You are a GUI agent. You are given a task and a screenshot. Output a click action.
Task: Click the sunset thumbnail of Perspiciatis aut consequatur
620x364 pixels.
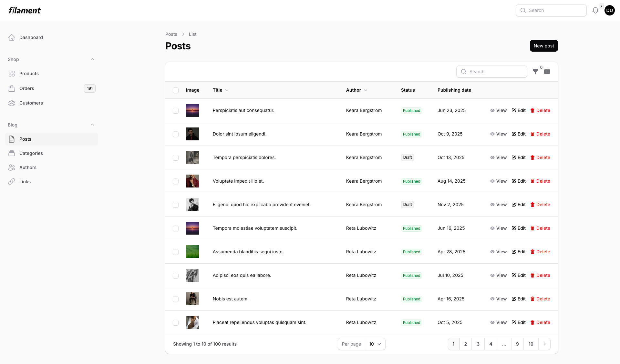[192, 110]
